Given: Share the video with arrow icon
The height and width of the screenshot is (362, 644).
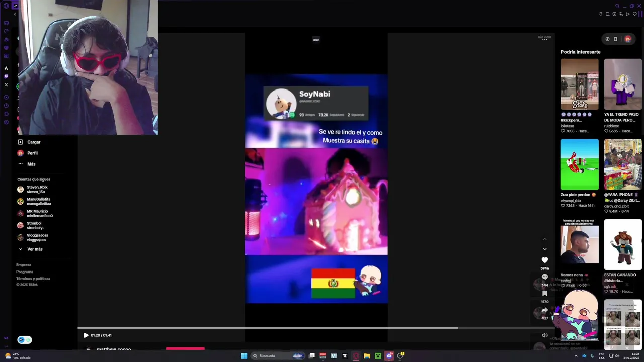Looking at the screenshot, I should tap(545, 310).
